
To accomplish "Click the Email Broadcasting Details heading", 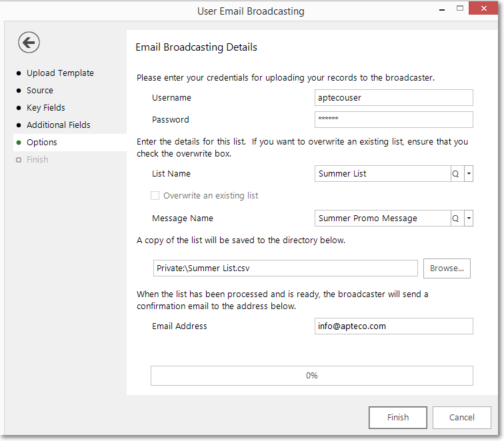I will [x=197, y=47].
